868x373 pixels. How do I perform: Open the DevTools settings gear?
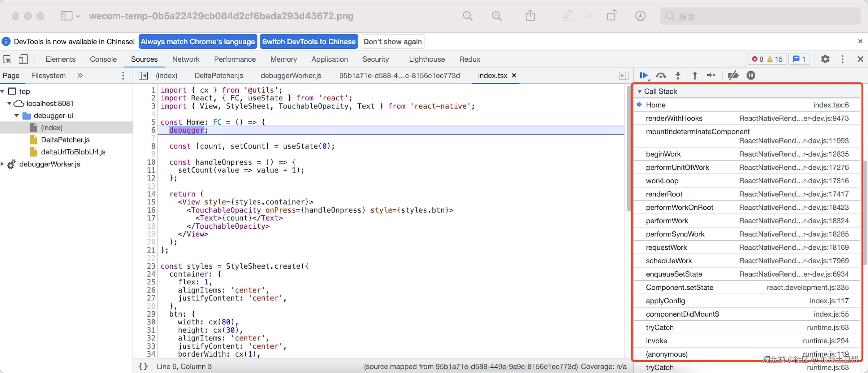tap(825, 59)
